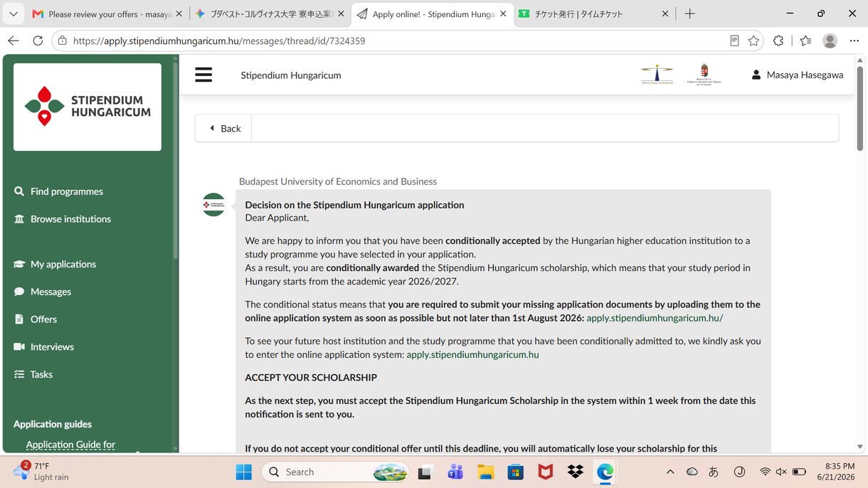Screen dimensions: 868x488
Task: Add this page to favorites with star icon
Action: (x=754, y=41)
